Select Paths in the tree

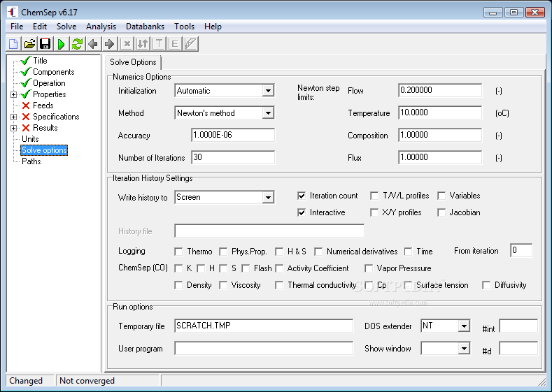pos(31,161)
